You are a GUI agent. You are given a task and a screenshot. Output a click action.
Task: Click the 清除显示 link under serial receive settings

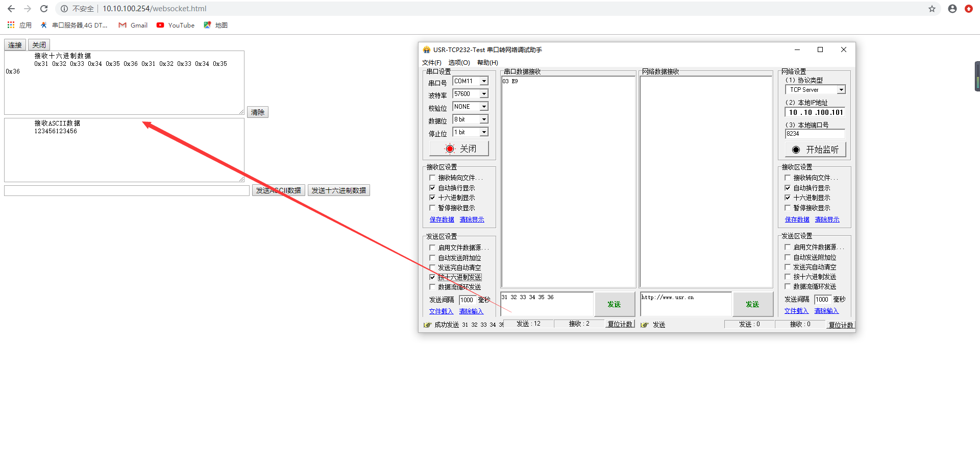tap(472, 219)
